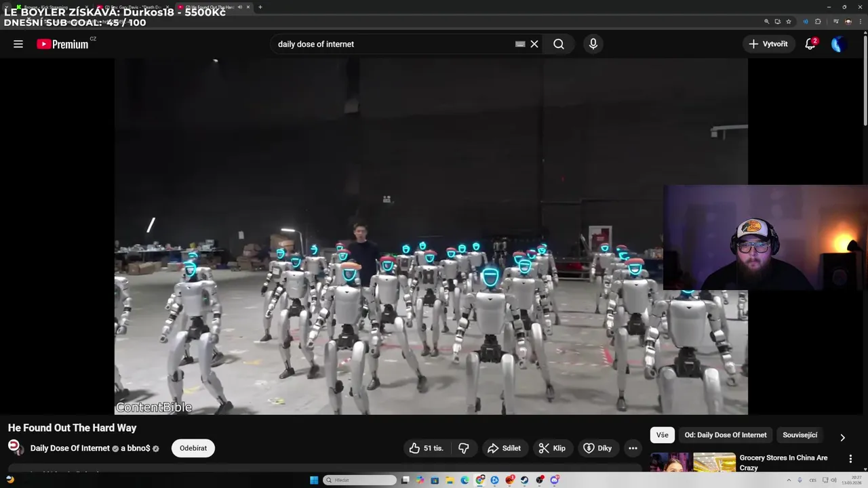Open the system tray volume control
Viewport: 868px width, 488px height.
pos(834,481)
